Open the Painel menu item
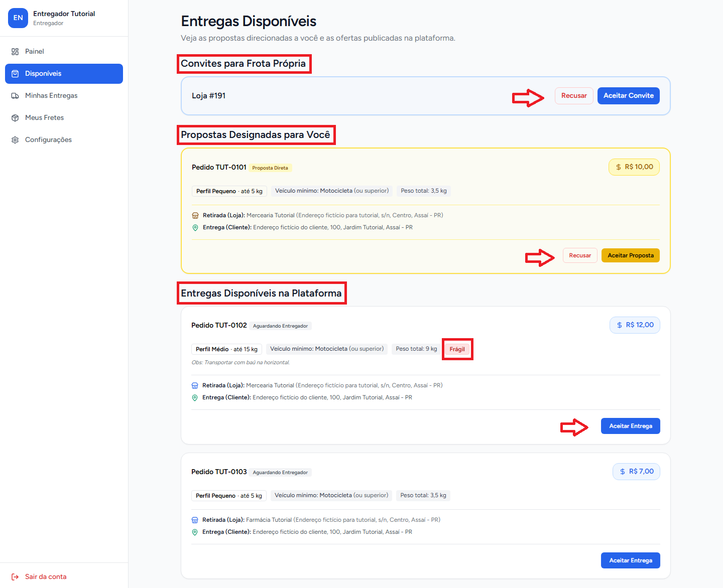 pyautogui.click(x=64, y=52)
